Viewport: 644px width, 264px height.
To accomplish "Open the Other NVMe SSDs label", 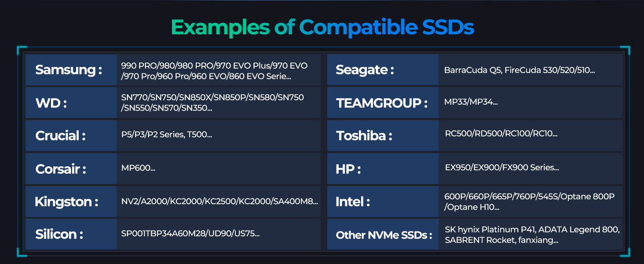I will [x=382, y=235].
